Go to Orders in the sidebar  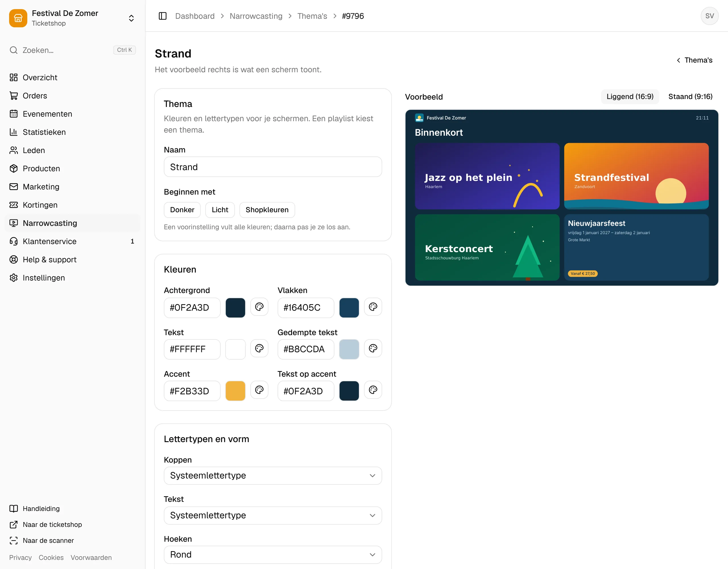(x=73, y=96)
